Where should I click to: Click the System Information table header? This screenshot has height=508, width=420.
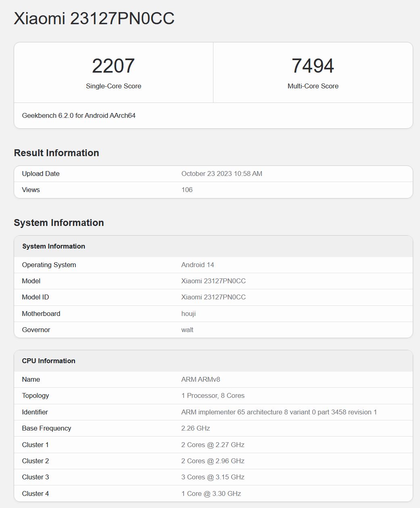tap(54, 246)
